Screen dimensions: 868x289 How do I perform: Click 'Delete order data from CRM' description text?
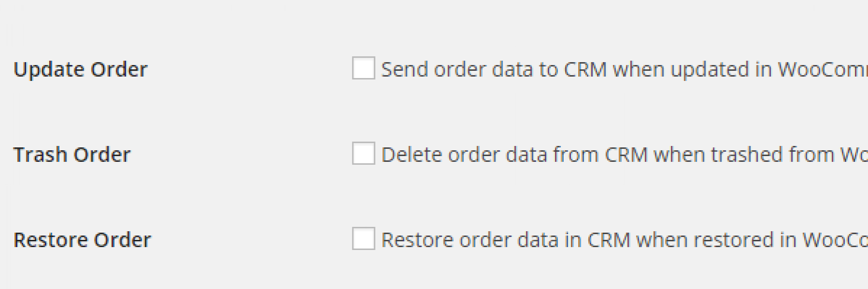514,155
